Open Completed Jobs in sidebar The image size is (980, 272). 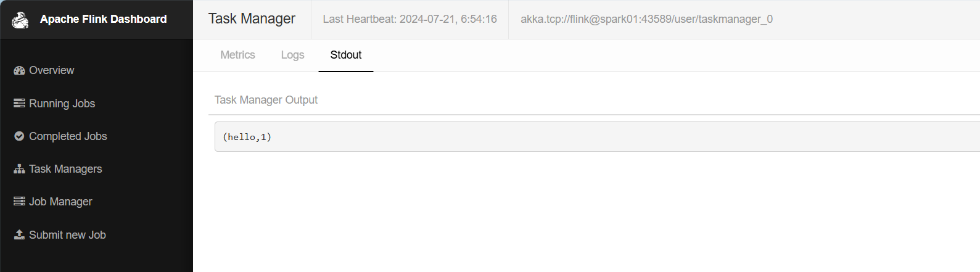click(68, 136)
